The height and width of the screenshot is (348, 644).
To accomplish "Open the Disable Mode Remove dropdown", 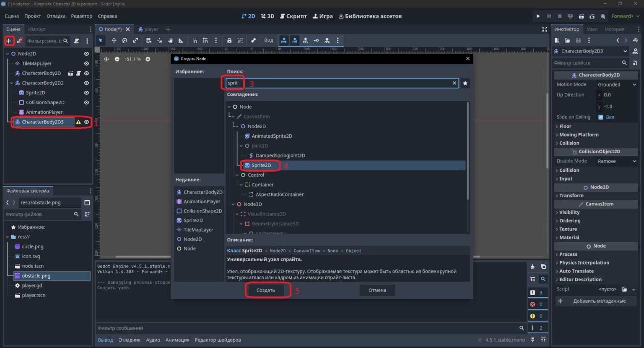I will (617, 161).
